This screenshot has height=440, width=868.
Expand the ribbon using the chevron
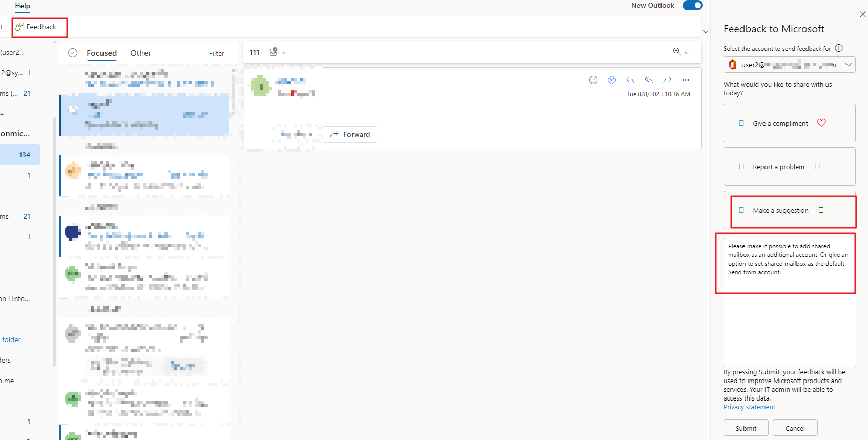click(706, 32)
